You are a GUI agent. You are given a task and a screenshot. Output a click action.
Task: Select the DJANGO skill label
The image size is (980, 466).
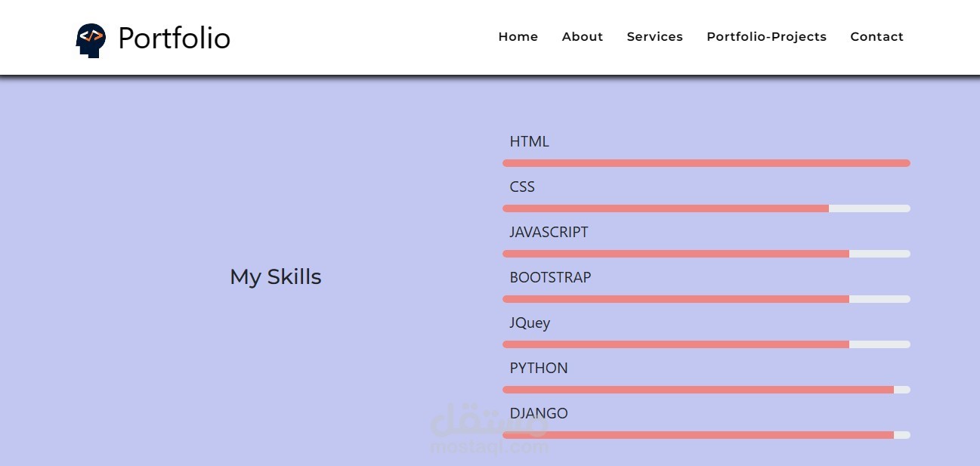538,413
